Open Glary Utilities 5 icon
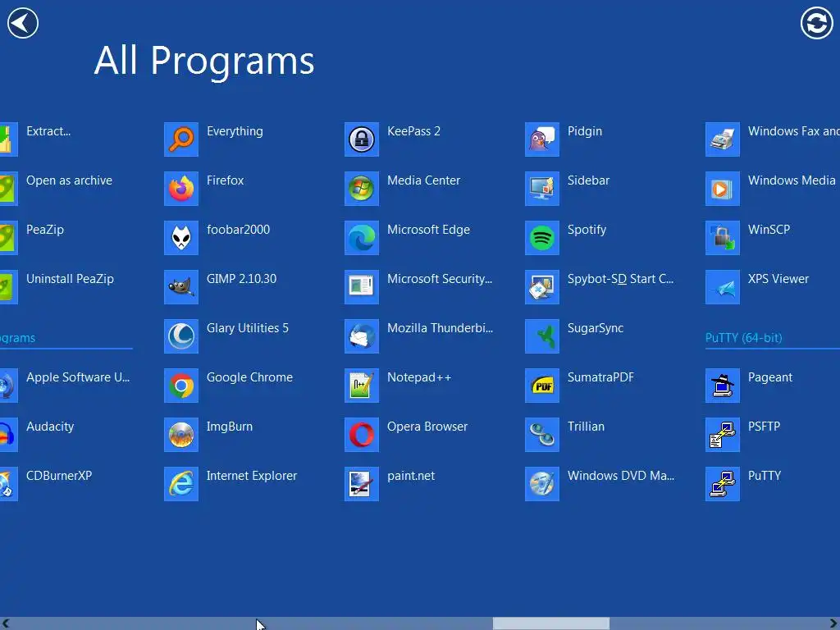Viewport: 840px width, 630px height. point(181,336)
